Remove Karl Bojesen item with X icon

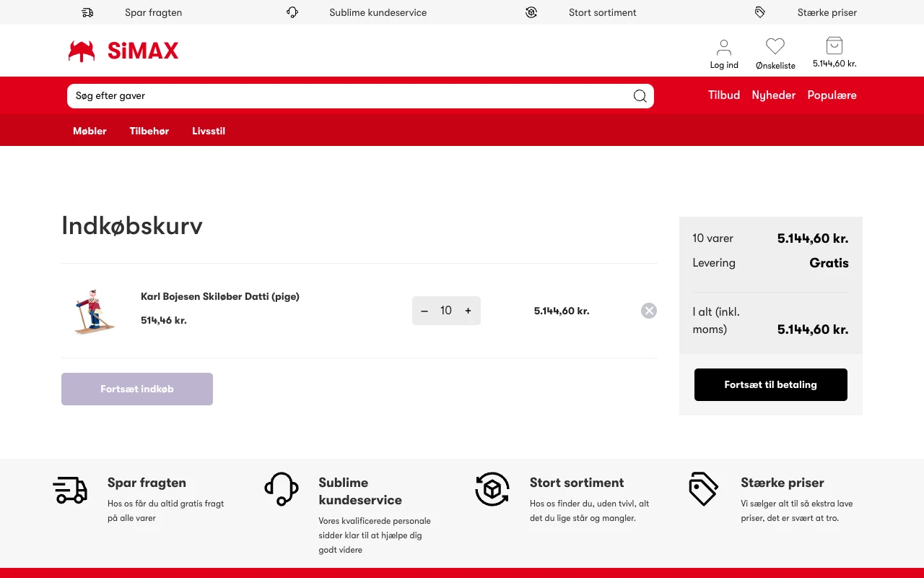tap(649, 311)
